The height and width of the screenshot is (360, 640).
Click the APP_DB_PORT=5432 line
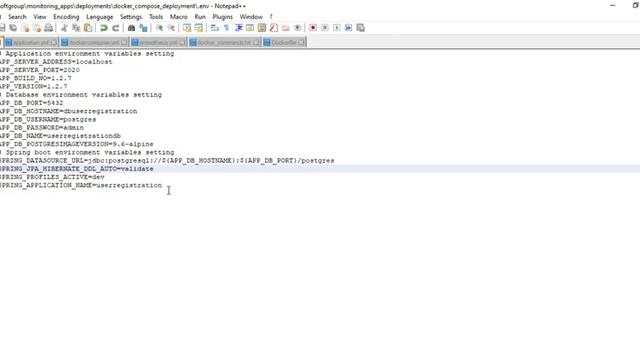[x=31, y=103]
